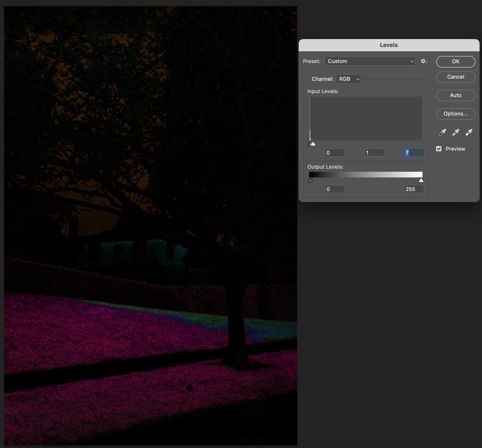Select the white point eyedropper

coord(469,132)
